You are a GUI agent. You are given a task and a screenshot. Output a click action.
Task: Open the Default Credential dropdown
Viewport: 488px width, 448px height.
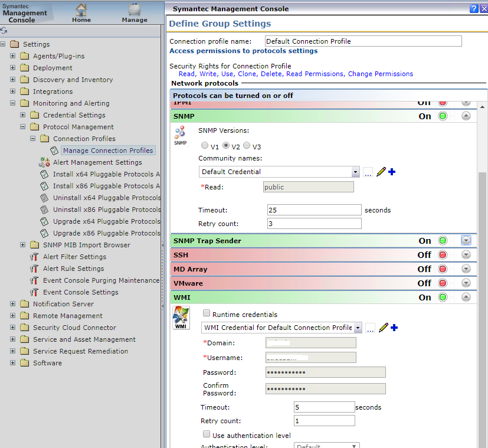pos(355,172)
